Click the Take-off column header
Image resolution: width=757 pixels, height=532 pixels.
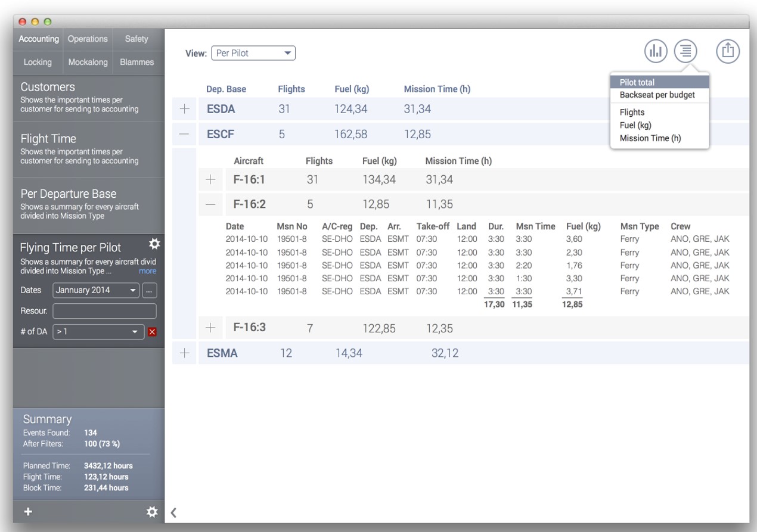(x=433, y=226)
